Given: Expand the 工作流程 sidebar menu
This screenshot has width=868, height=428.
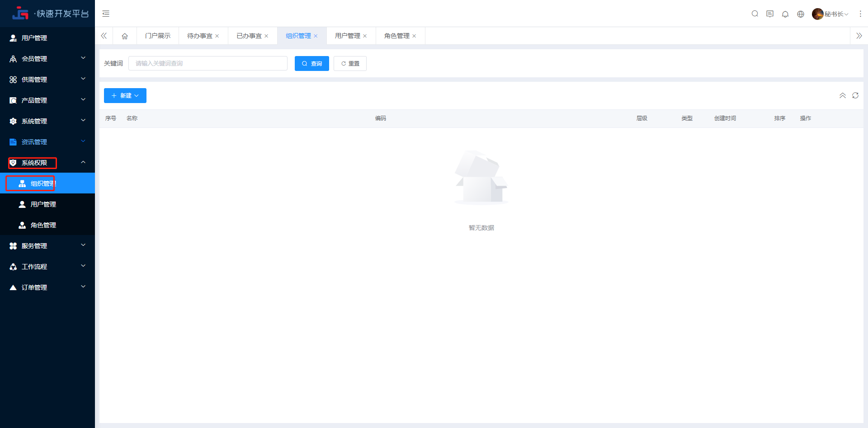Looking at the screenshot, I should point(47,267).
